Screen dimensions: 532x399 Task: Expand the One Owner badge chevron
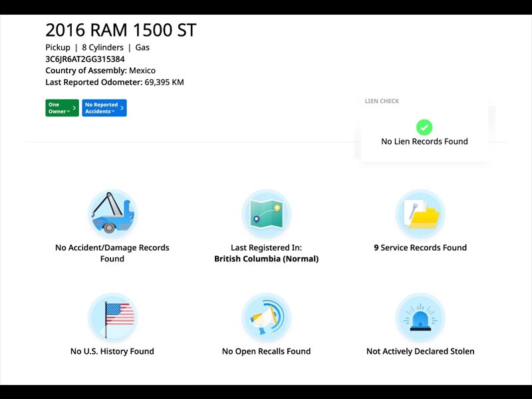tap(74, 108)
